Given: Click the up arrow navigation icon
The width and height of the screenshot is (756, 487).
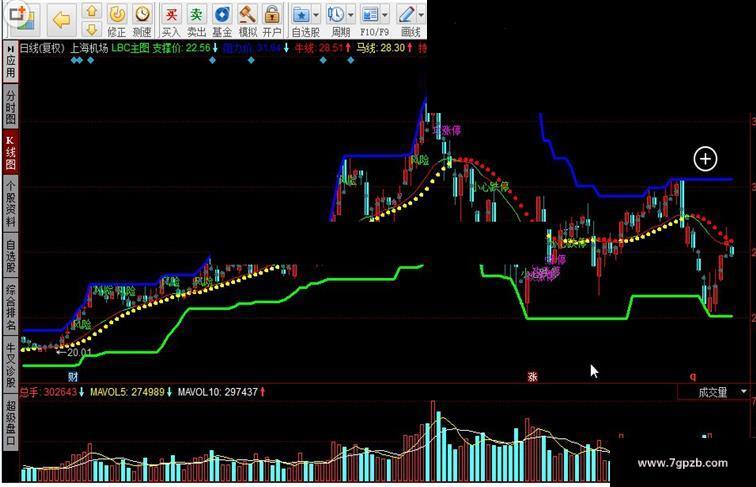Looking at the screenshot, I should (92, 11).
